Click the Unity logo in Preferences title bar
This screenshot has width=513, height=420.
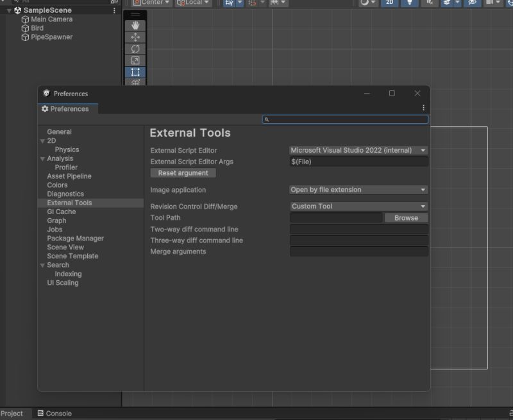click(x=46, y=93)
